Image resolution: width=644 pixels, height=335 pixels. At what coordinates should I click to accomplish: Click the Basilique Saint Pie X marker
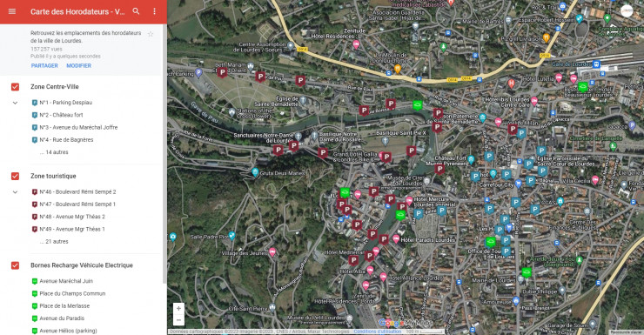385,141
